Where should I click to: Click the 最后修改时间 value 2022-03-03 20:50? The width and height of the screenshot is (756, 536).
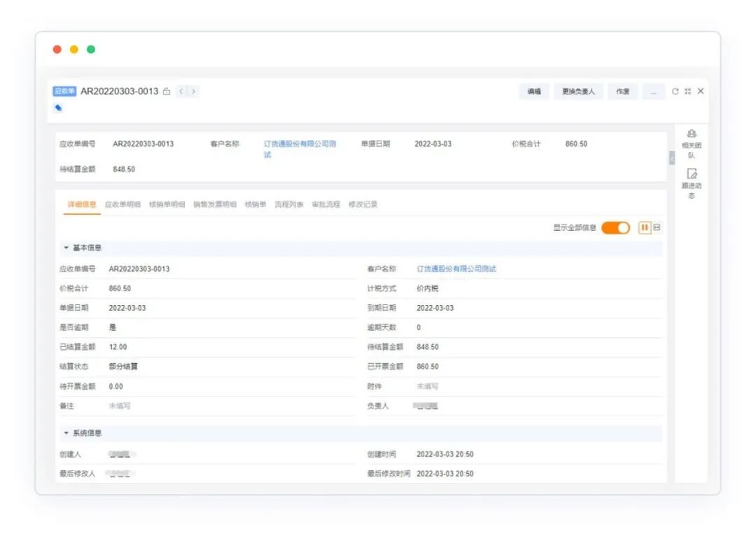click(445, 474)
